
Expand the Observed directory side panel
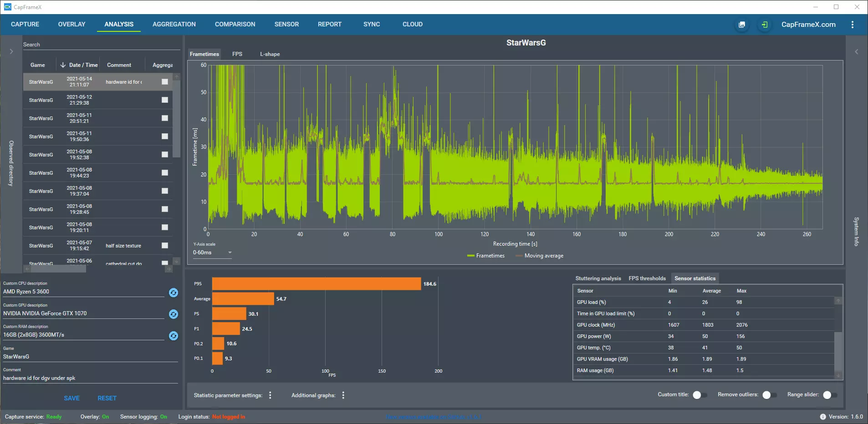[11, 51]
